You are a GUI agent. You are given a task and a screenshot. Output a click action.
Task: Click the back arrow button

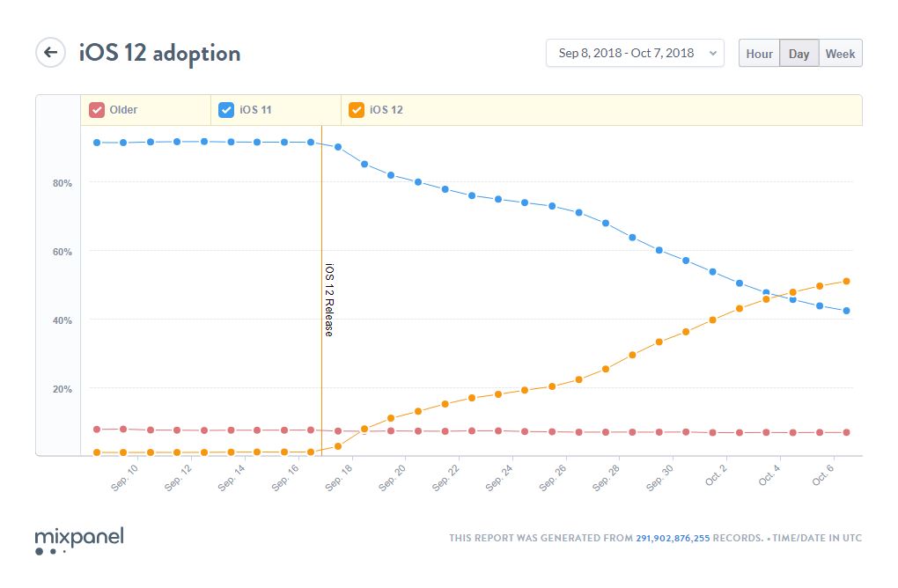(50, 53)
